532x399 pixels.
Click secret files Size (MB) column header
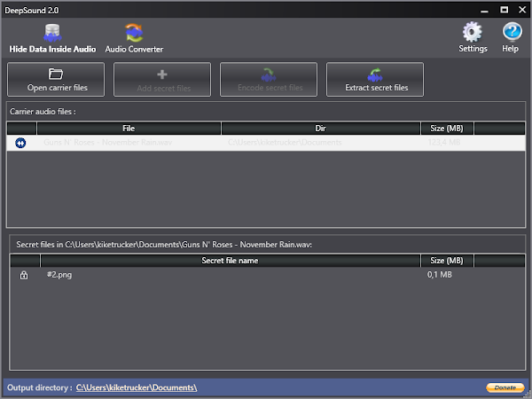[447, 261]
